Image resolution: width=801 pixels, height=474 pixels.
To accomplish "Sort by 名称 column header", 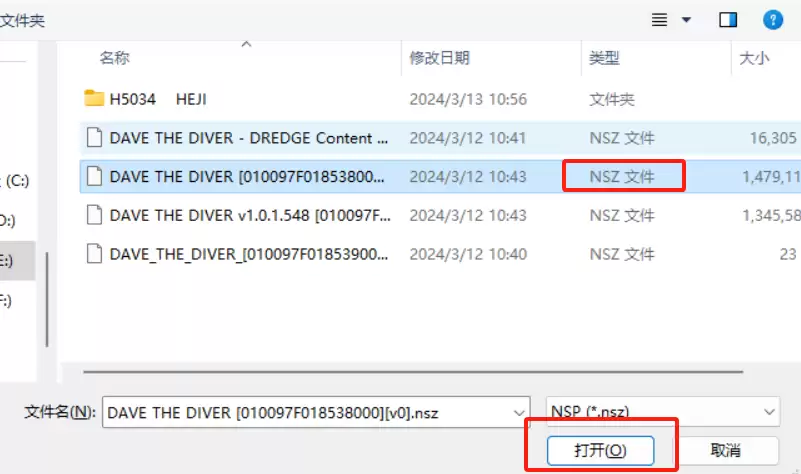I will pyautogui.click(x=115, y=59).
